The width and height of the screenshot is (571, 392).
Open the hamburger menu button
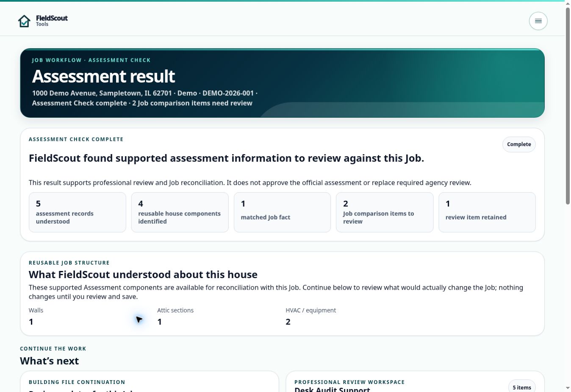538,21
